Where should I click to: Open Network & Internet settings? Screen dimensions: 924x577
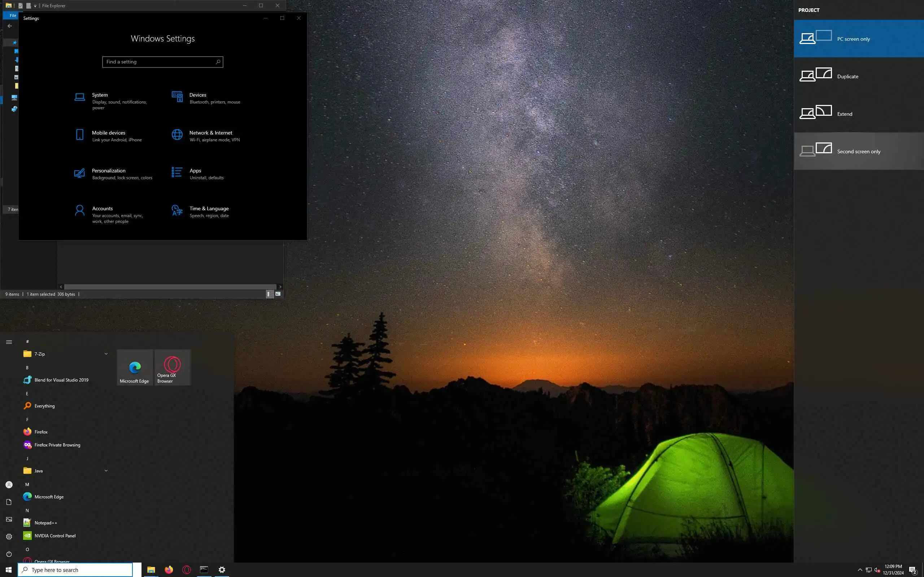click(x=210, y=133)
